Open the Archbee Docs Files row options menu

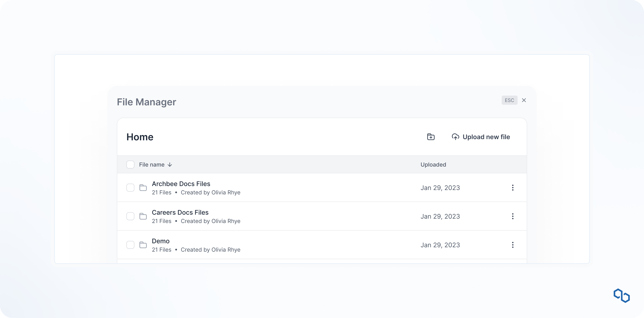[512, 187]
